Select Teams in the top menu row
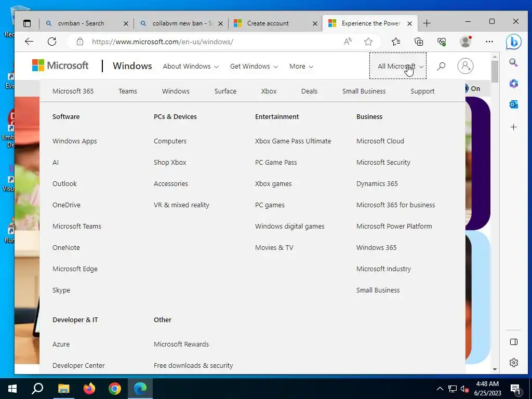Image resolution: width=532 pixels, height=399 pixels. tap(128, 91)
